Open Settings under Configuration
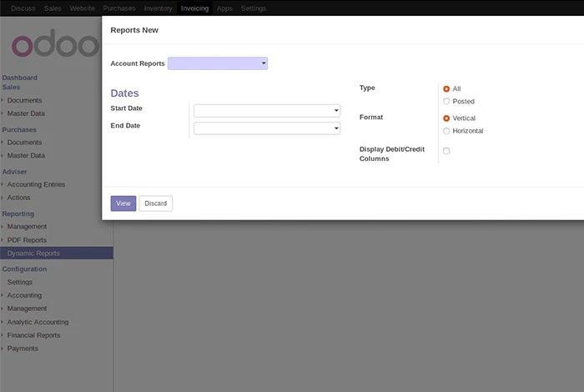This screenshot has height=392, width=584. coord(20,282)
